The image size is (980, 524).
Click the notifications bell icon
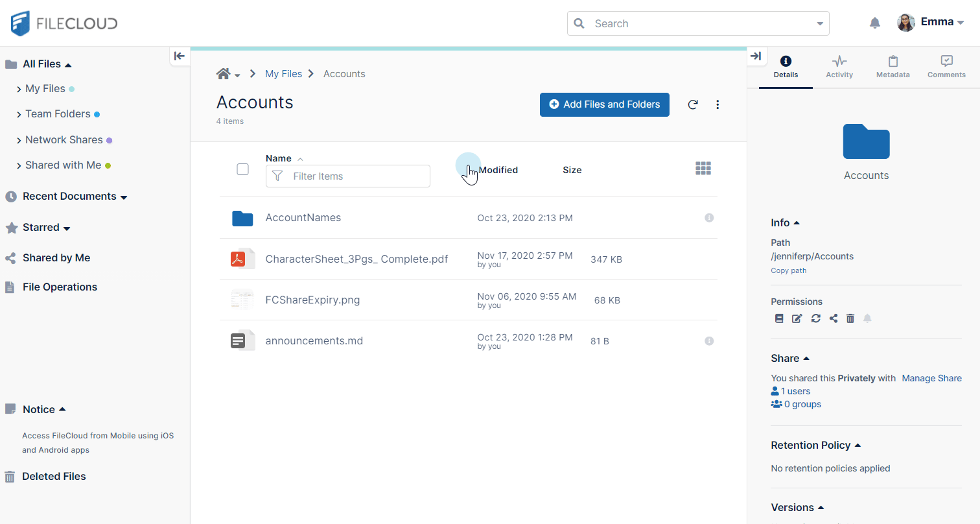pos(874,23)
